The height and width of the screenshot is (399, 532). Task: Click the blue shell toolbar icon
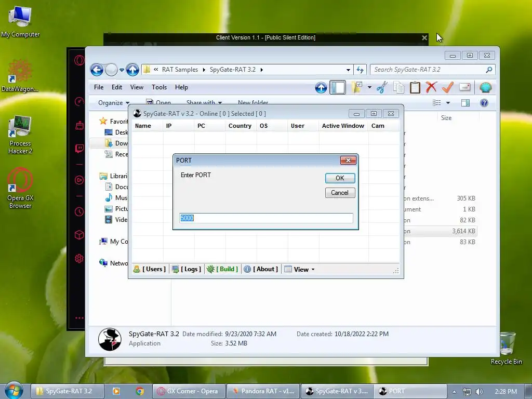[486, 87]
